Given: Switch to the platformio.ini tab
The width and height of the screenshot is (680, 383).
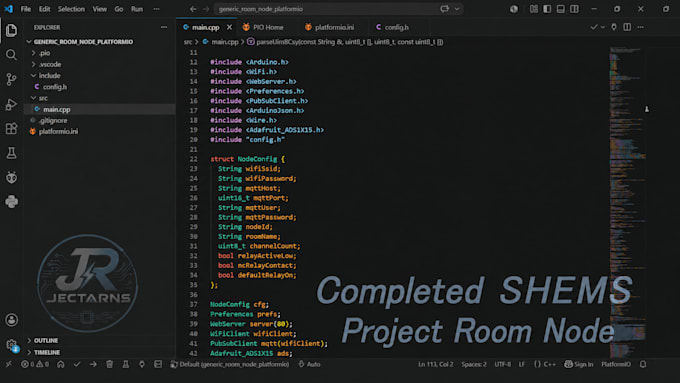Looking at the screenshot, I should click(x=330, y=27).
